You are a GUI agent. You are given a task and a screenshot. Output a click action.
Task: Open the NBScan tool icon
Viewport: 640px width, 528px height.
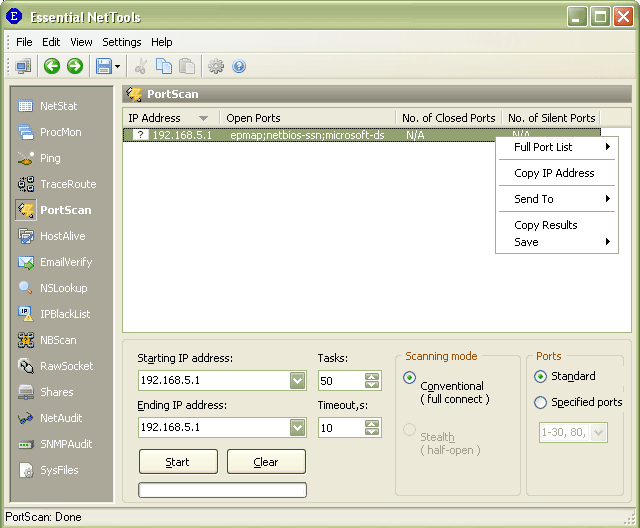point(25,340)
